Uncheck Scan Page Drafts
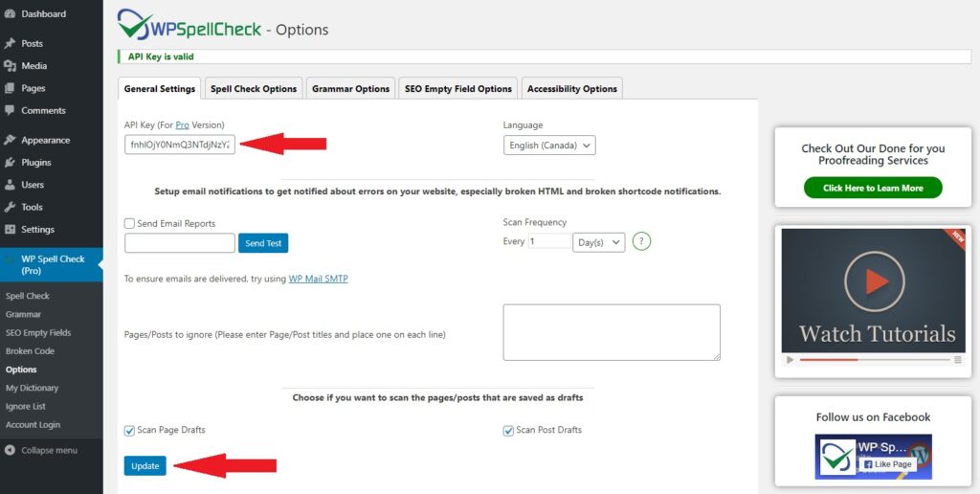This screenshot has width=980, height=494. point(129,430)
